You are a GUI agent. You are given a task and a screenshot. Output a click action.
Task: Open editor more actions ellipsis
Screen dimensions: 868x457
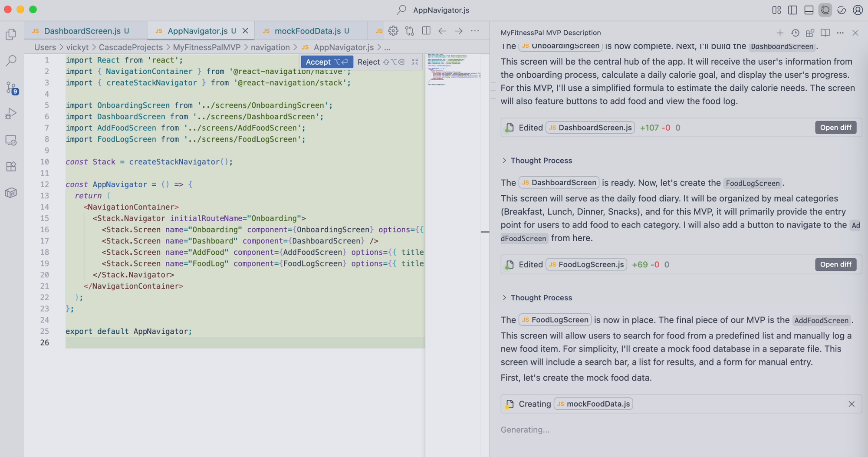(x=475, y=31)
